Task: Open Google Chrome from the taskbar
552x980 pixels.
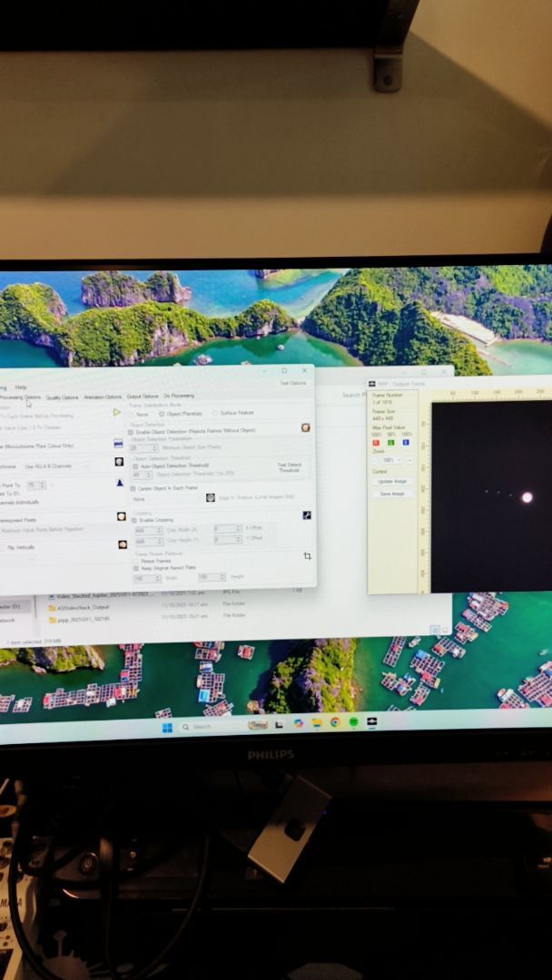Action: (x=335, y=722)
